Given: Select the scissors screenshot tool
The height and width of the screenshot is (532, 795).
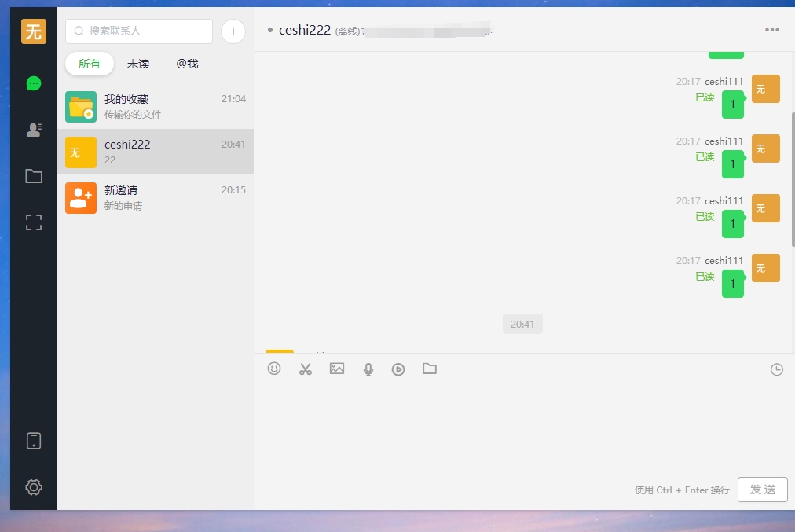Looking at the screenshot, I should [306, 369].
